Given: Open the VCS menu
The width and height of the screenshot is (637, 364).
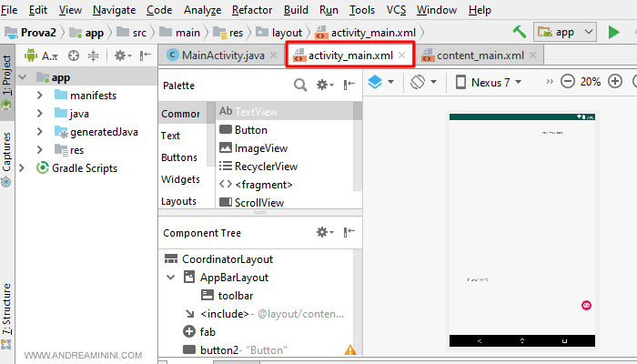Looking at the screenshot, I should point(396,10).
